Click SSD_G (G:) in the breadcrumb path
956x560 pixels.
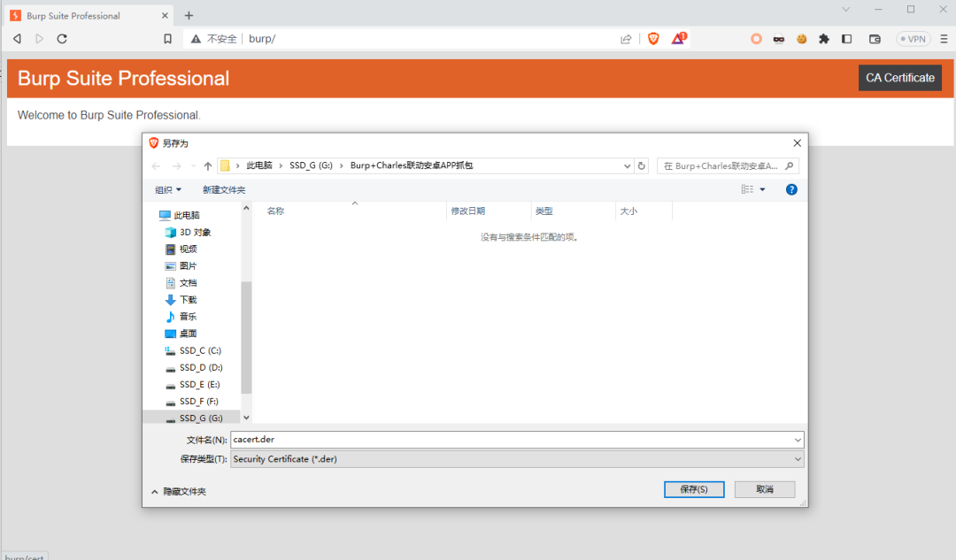(311, 165)
